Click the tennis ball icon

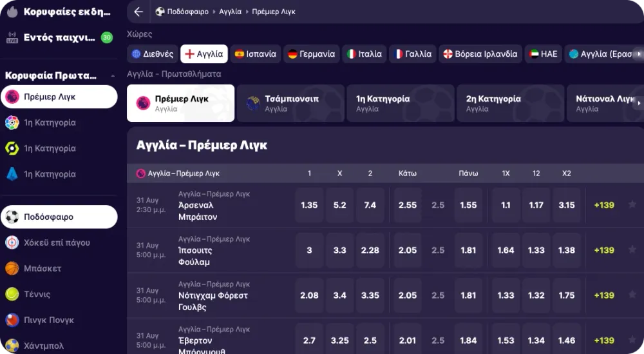[x=12, y=294]
